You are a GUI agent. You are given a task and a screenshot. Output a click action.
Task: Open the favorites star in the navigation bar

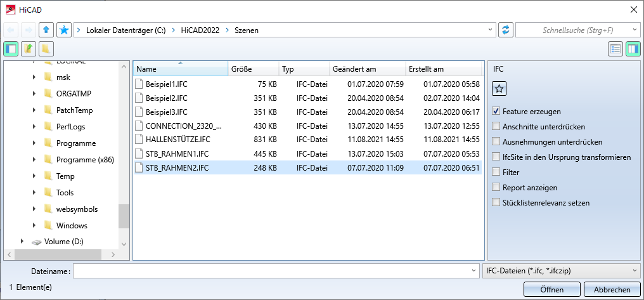coord(64,30)
